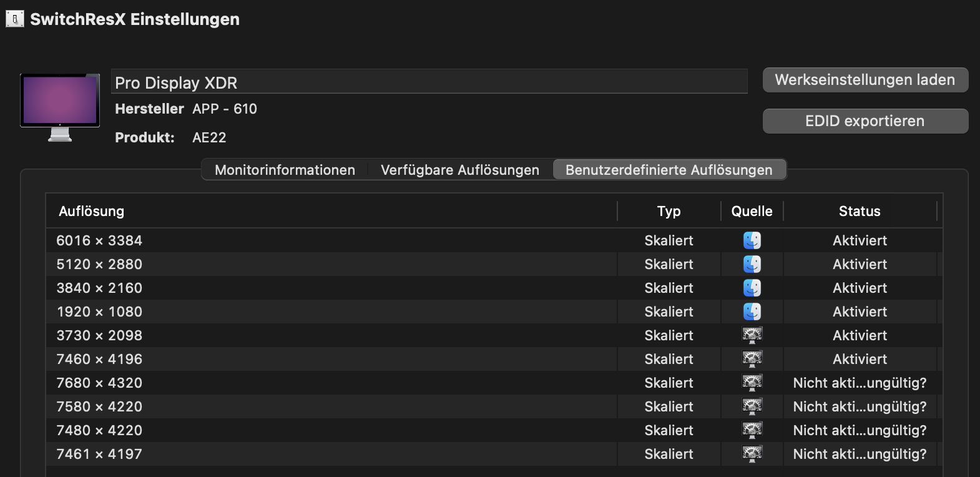Click the Status column header
Image resolution: width=980 pixels, height=477 pixels.
pos(859,211)
